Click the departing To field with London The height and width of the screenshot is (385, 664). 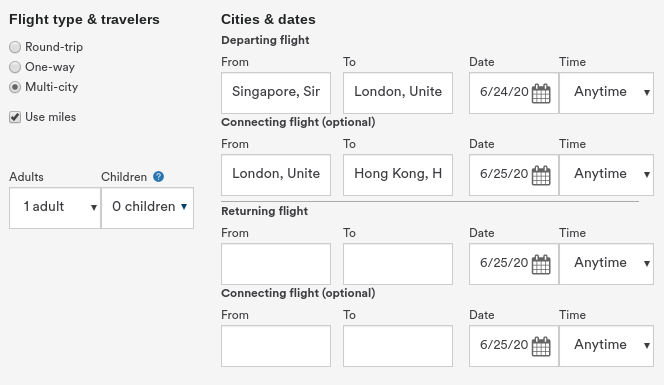[x=398, y=93]
